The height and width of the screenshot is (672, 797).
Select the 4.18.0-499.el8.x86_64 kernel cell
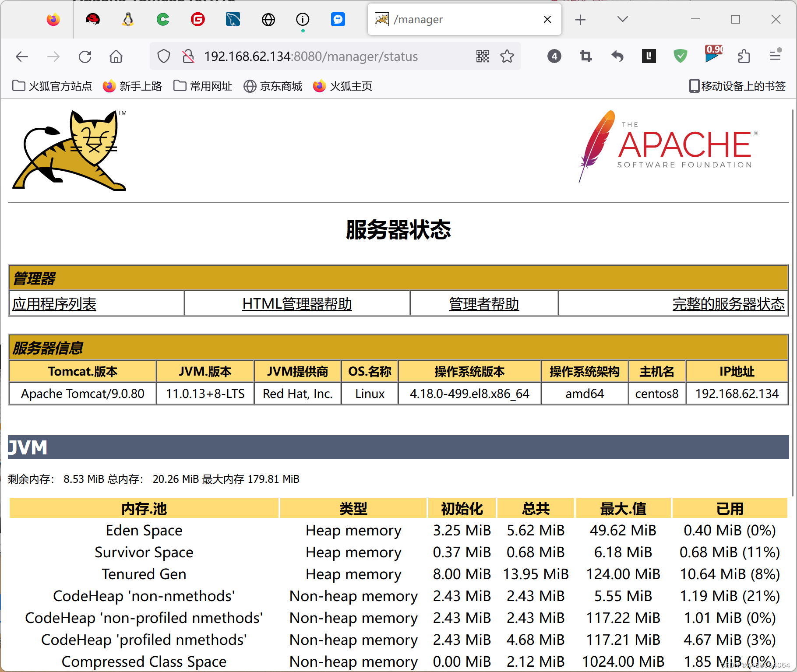pos(469,394)
